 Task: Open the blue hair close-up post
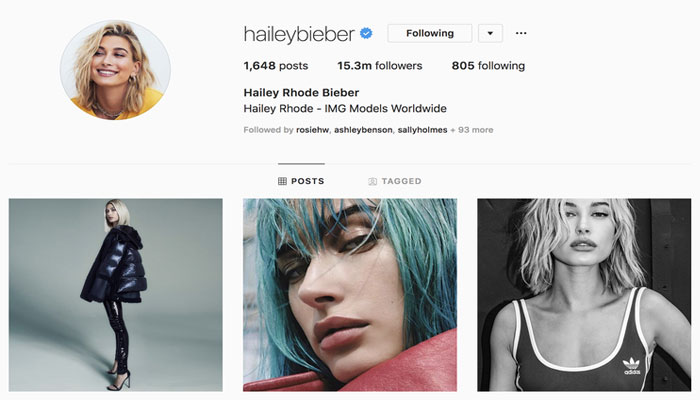pyautogui.click(x=350, y=295)
